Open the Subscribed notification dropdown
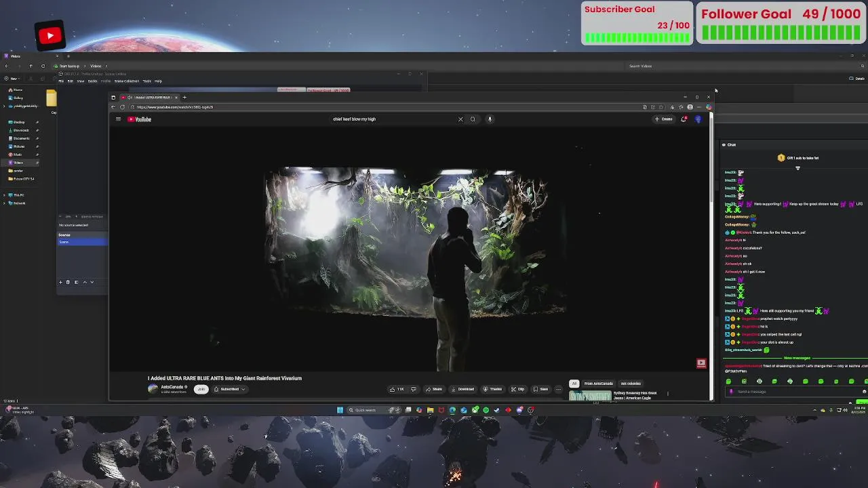This screenshot has height=488, width=868. pyautogui.click(x=229, y=389)
